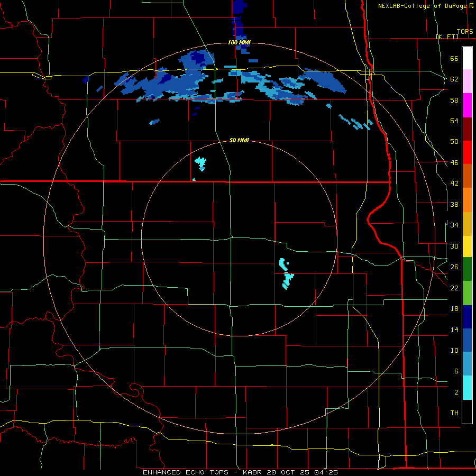Click the bright red 46-50 kft swatch
The height and width of the screenshot is (476, 476).
(467, 152)
